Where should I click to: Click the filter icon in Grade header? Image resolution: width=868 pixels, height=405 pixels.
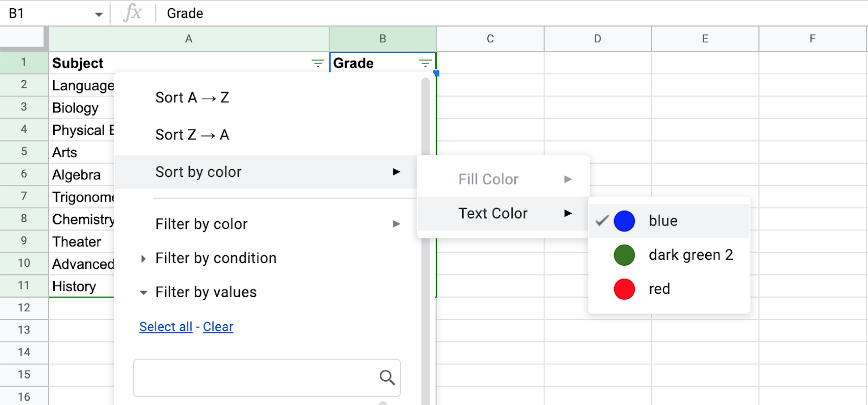(426, 63)
